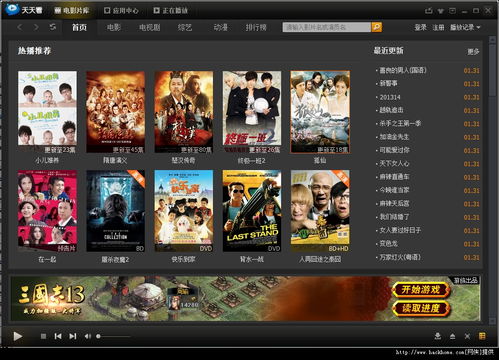Click the search input field
The image size is (499, 360).
[x=327, y=27]
